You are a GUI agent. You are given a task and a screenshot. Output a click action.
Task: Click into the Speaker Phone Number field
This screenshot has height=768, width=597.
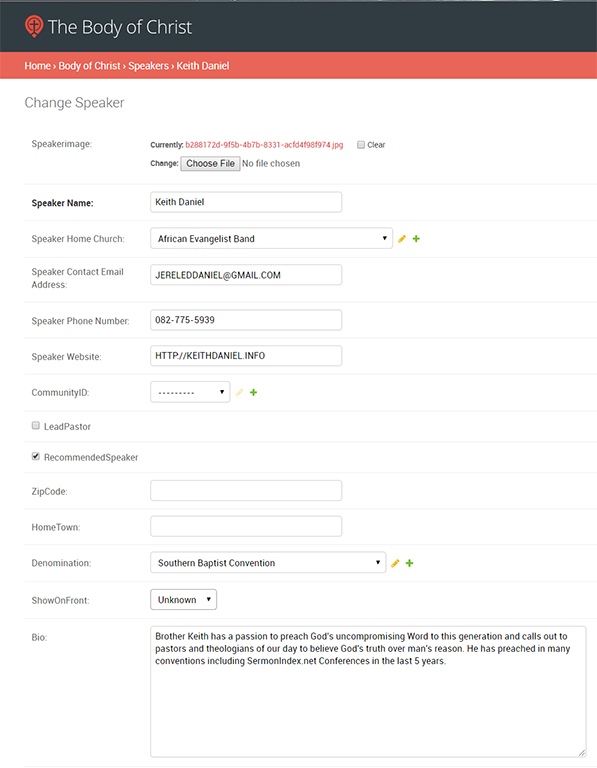[246, 320]
